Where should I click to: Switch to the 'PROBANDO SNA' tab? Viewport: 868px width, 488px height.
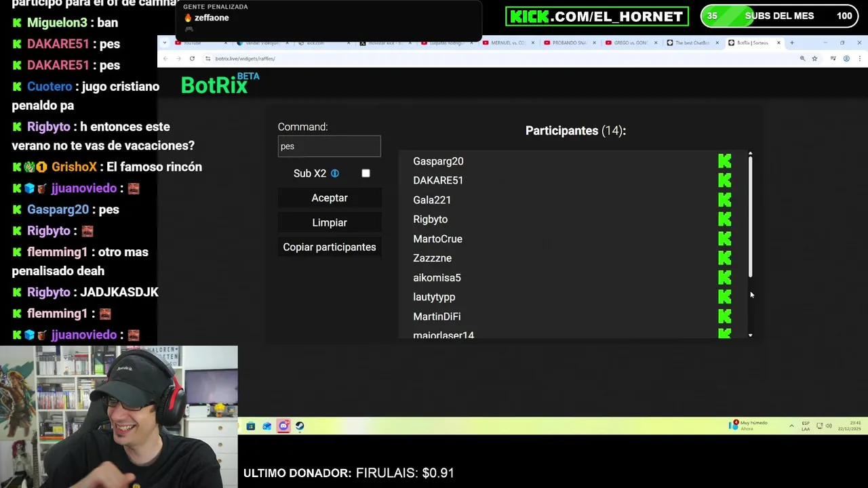tap(569, 43)
